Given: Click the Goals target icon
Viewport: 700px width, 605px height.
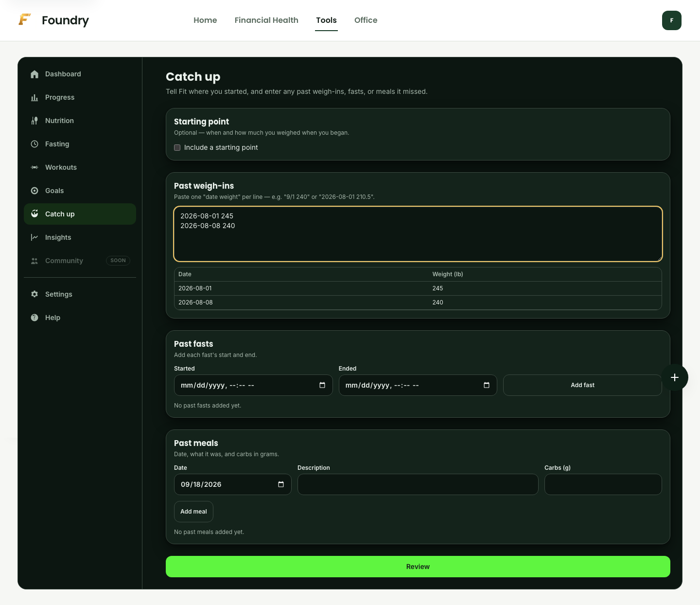Looking at the screenshot, I should [35, 191].
